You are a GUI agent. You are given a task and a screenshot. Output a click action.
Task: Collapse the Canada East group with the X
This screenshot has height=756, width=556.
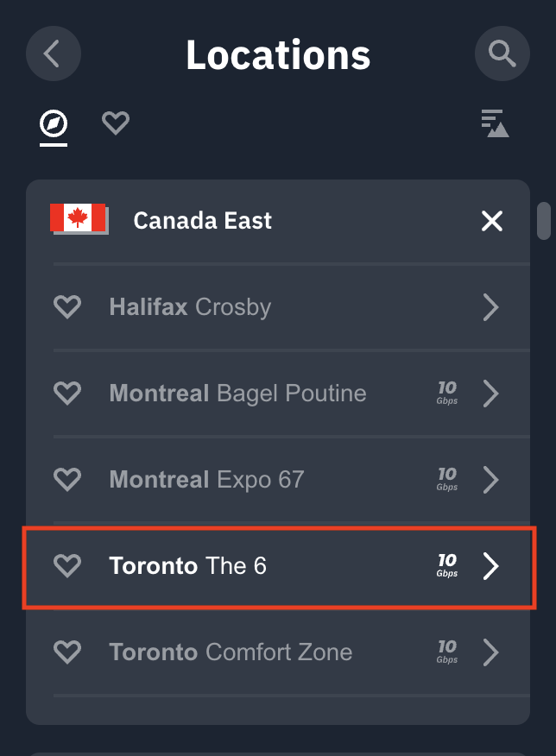pos(491,221)
